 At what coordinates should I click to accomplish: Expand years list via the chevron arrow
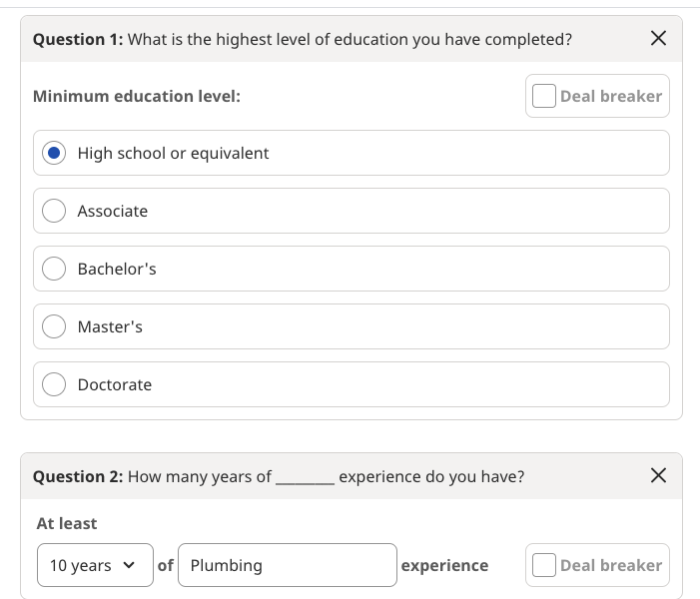click(128, 565)
